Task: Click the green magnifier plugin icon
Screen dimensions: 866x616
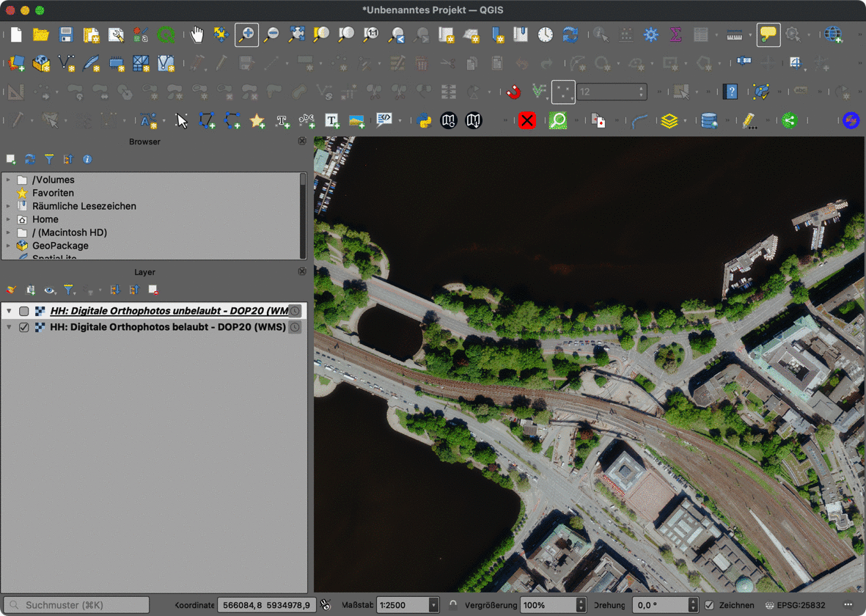Action: pyautogui.click(x=558, y=120)
